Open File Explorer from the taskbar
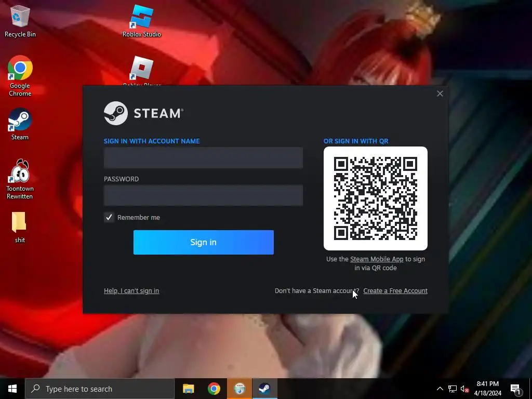This screenshot has height=399, width=532. (188, 389)
